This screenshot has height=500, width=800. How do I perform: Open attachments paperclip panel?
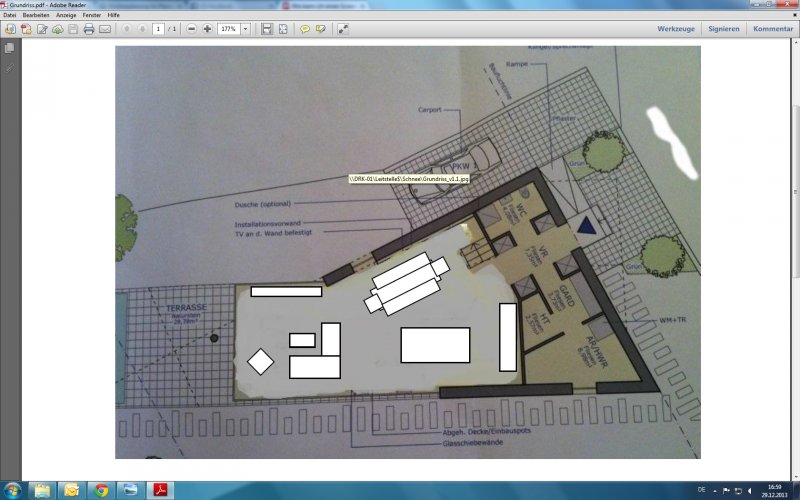10,68
